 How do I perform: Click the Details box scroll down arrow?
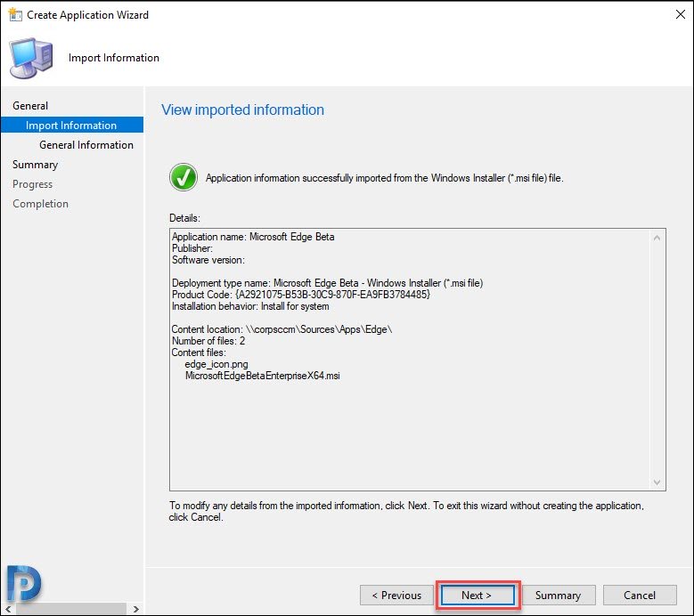click(x=657, y=482)
